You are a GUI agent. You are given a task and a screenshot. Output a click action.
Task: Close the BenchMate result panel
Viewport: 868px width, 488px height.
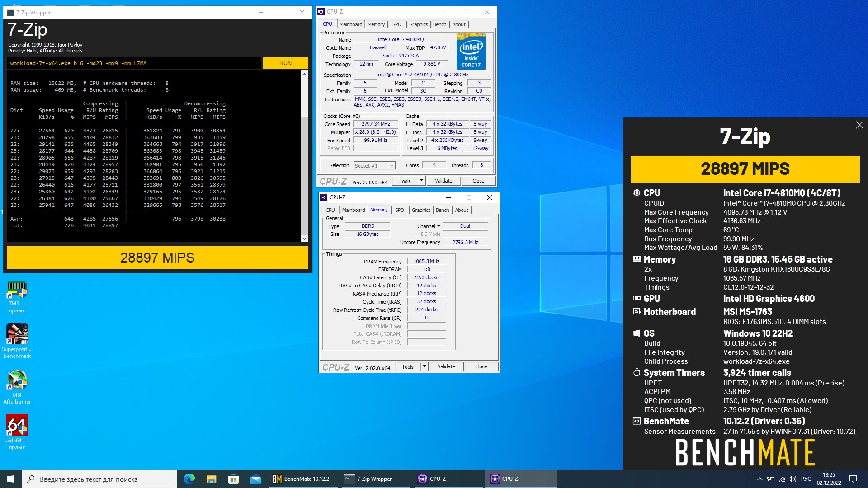(x=859, y=125)
